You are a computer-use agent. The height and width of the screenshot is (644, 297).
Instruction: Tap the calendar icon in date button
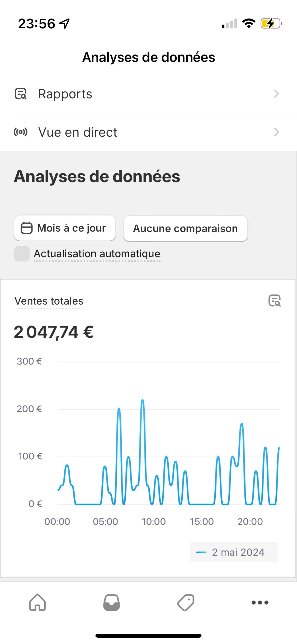click(27, 228)
